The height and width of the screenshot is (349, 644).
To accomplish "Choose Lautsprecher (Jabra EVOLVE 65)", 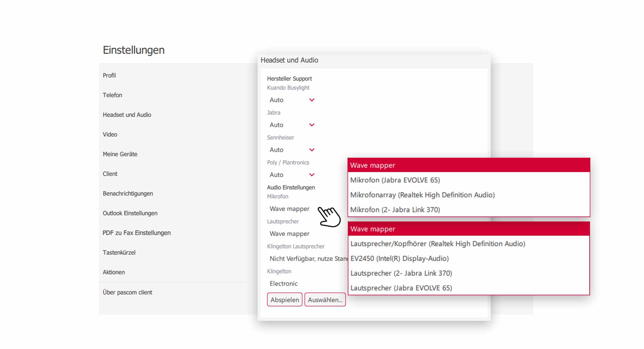I will click(x=469, y=288).
